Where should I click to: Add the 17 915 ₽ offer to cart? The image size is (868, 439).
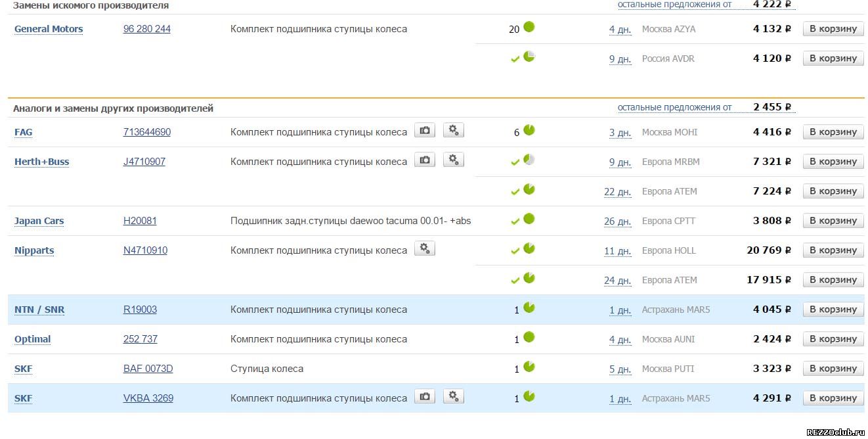833,279
